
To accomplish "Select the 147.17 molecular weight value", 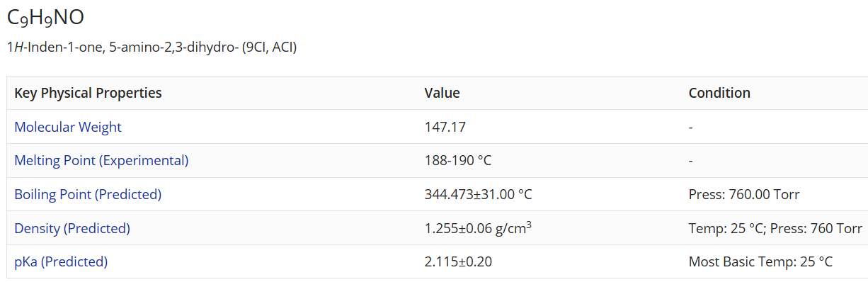I will point(445,127).
